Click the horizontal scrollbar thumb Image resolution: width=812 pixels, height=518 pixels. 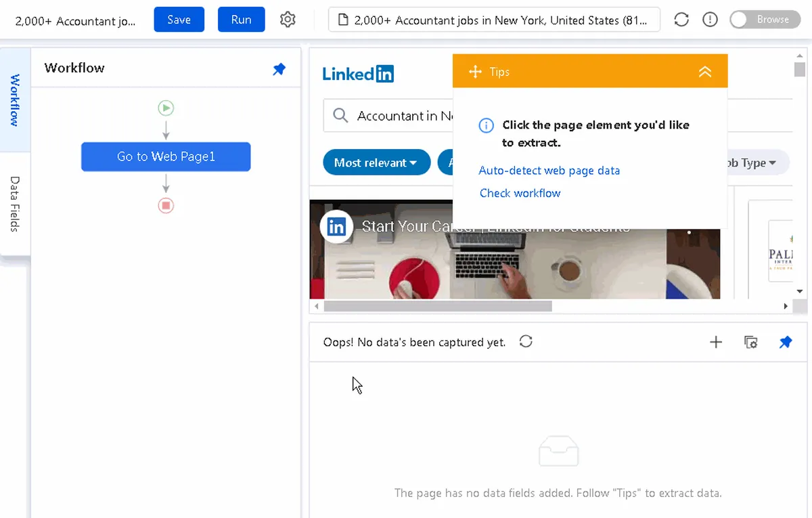pos(438,306)
